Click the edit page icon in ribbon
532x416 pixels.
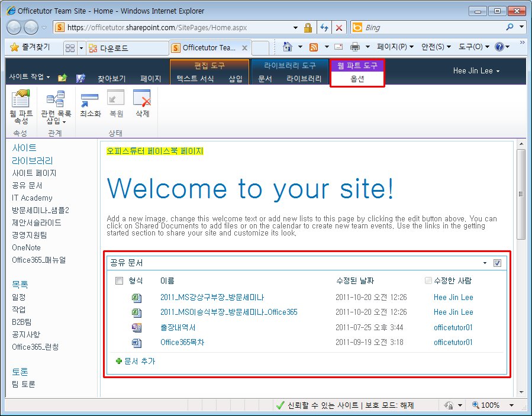[x=80, y=78]
